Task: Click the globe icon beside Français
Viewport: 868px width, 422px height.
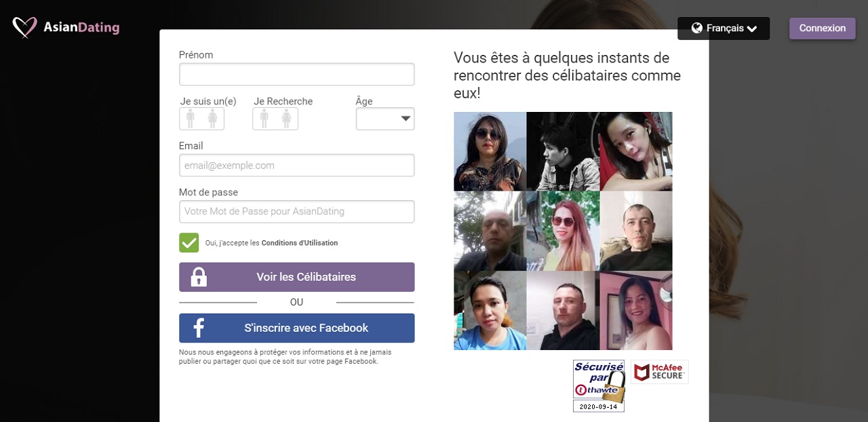Action: tap(696, 28)
